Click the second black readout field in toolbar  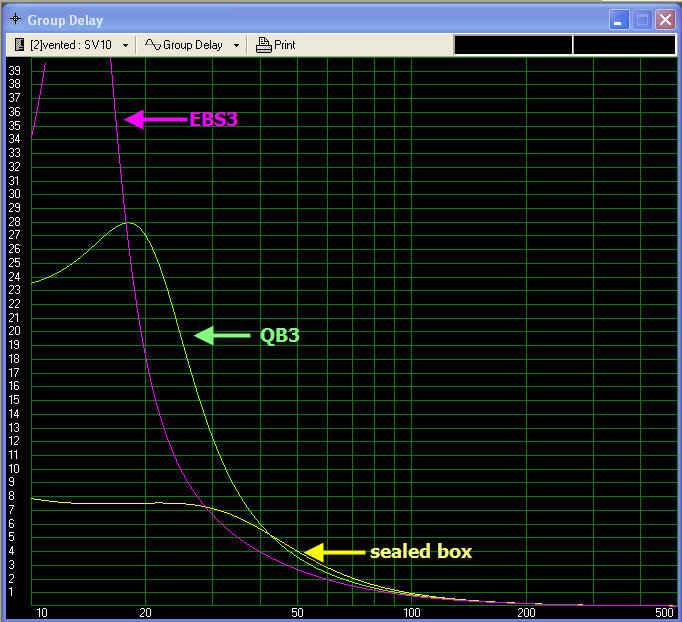pyautogui.click(x=624, y=45)
